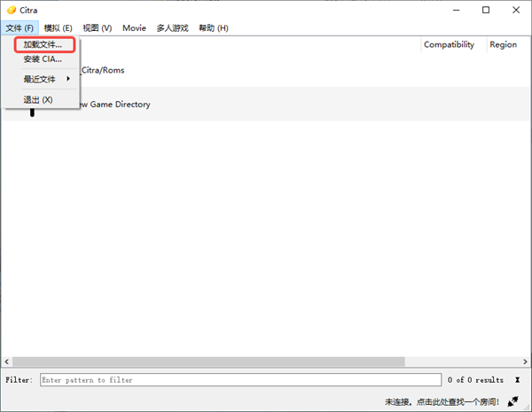
Task: Click the Add New Game Directory row
Action: click(x=266, y=104)
